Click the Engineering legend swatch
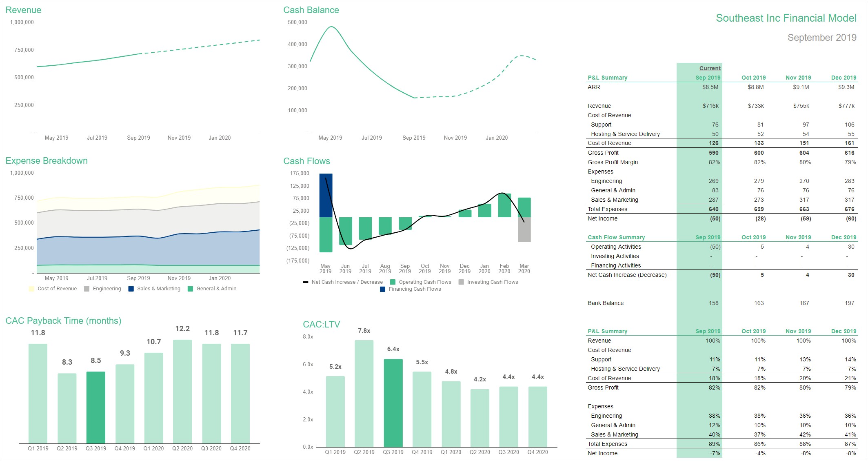 [x=87, y=289]
